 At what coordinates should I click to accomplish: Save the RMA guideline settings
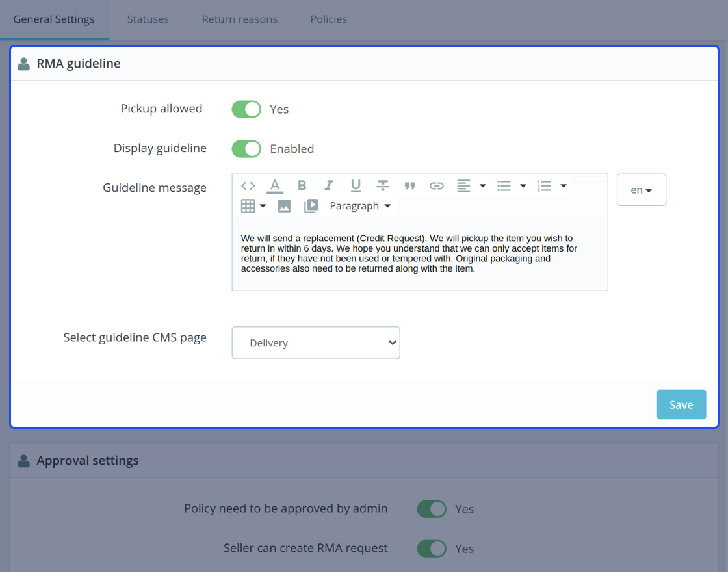click(x=681, y=404)
